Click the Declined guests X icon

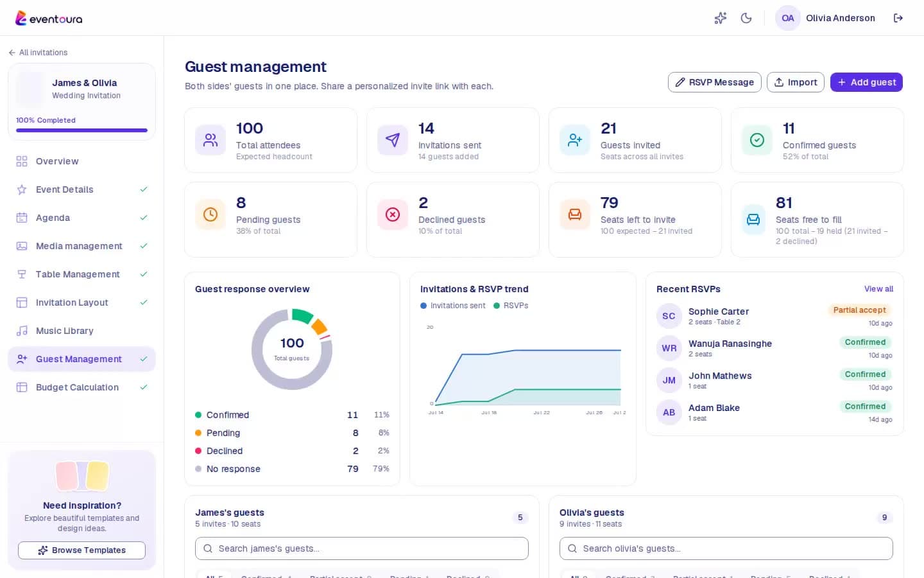(393, 215)
